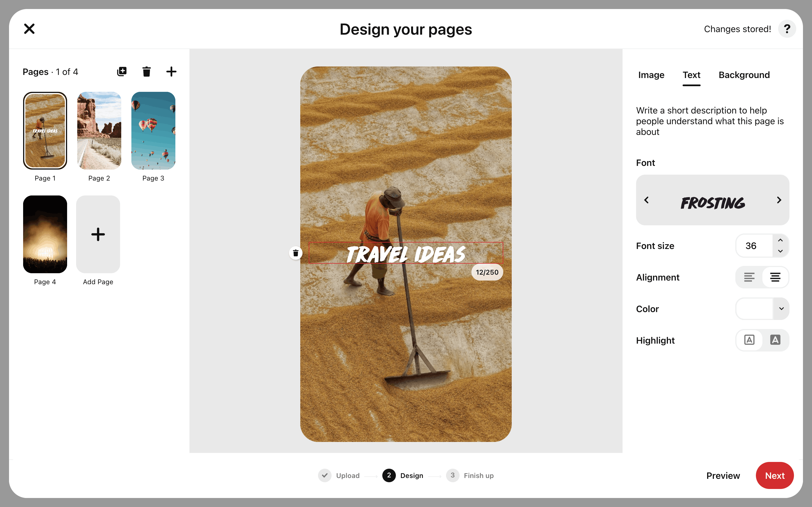Open the Background tab
Image resolution: width=812 pixels, height=507 pixels.
pyautogui.click(x=744, y=75)
